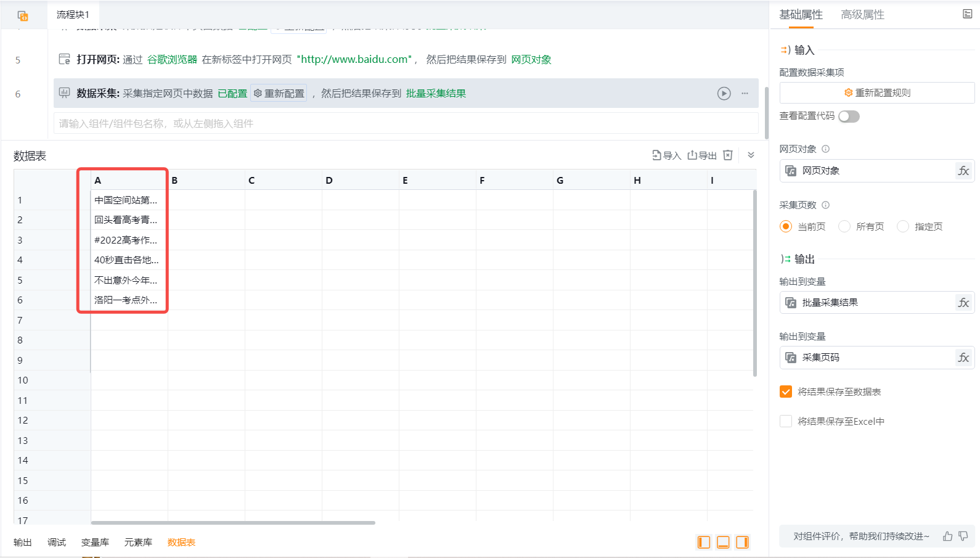Uncheck 将结果保存至数据表 checkbox
The height and width of the screenshot is (558, 980).
point(786,392)
